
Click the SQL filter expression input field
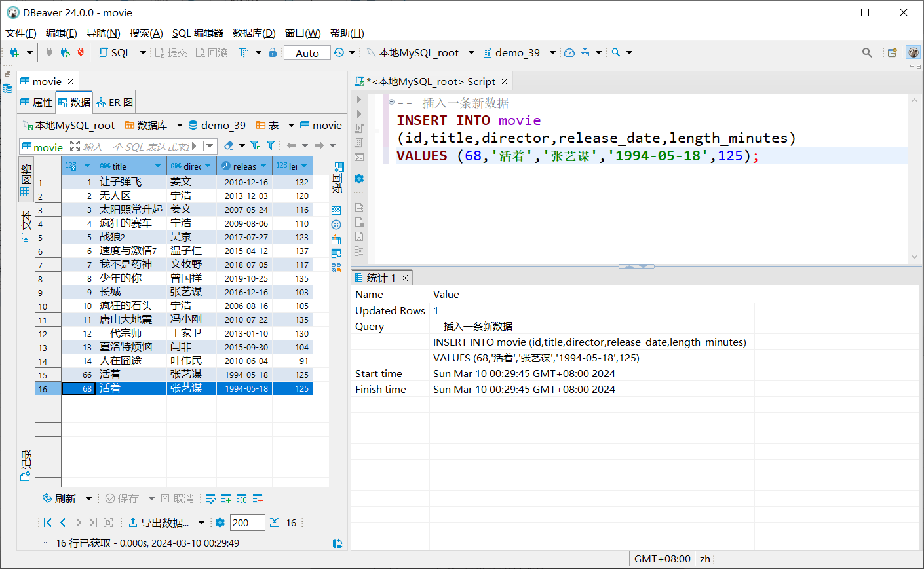(x=136, y=146)
